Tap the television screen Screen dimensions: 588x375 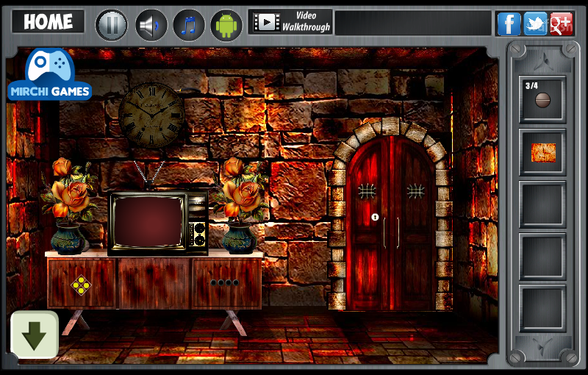pos(148,221)
